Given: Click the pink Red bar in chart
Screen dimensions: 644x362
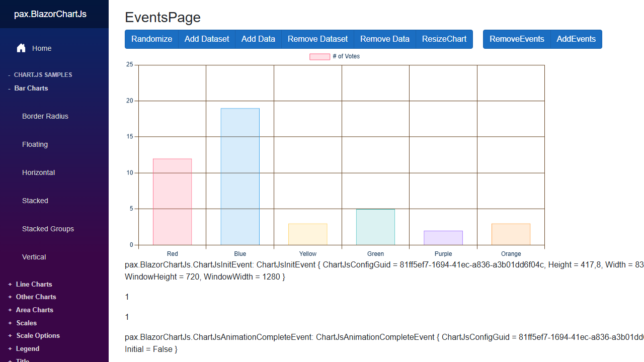Looking at the screenshot, I should pos(173,202).
